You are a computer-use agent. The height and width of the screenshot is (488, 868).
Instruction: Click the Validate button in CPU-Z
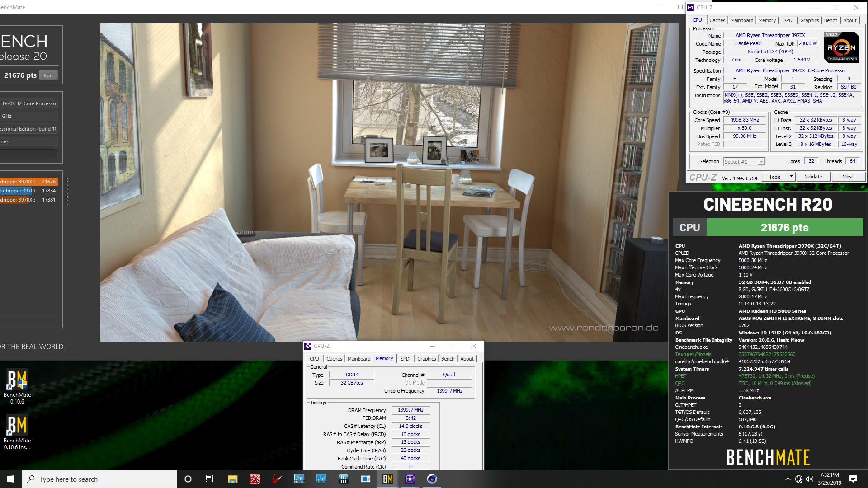tap(813, 177)
